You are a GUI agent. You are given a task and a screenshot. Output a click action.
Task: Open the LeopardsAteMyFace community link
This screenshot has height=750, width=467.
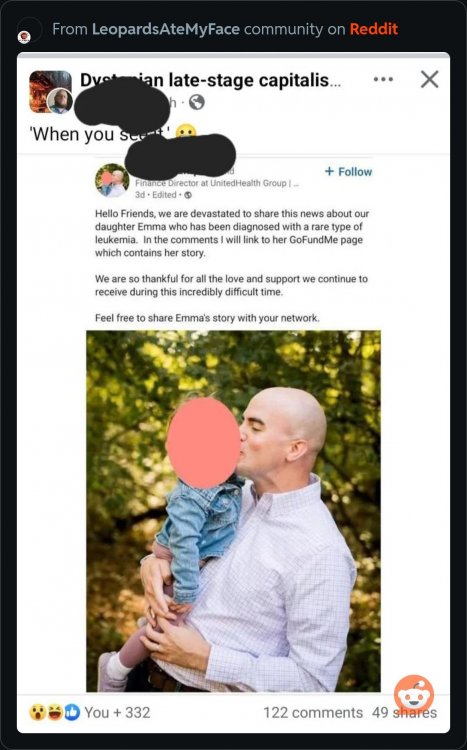[166, 29]
